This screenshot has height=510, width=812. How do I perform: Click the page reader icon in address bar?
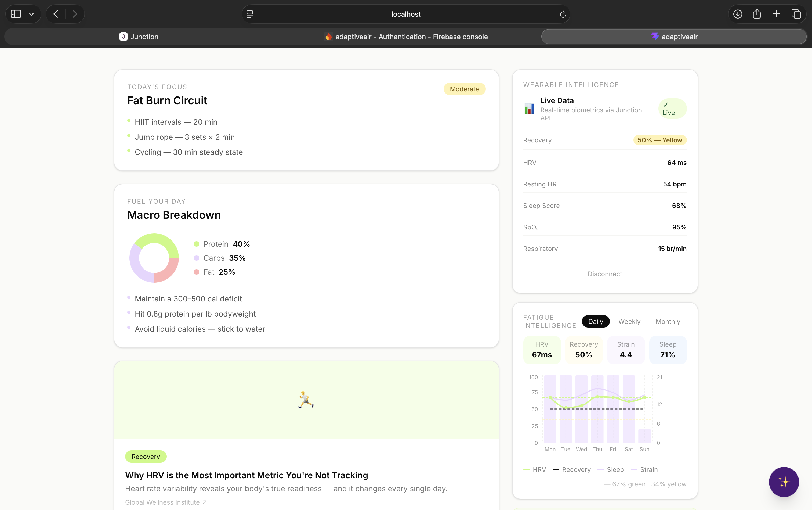(x=250, y=14)
